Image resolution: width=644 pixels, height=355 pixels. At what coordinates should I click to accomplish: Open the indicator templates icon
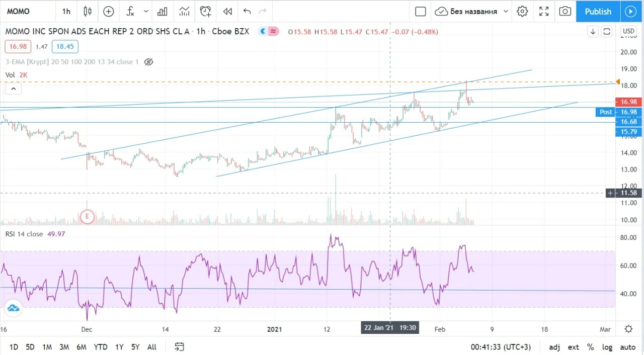pyautogui.click(x=184, y=11)
